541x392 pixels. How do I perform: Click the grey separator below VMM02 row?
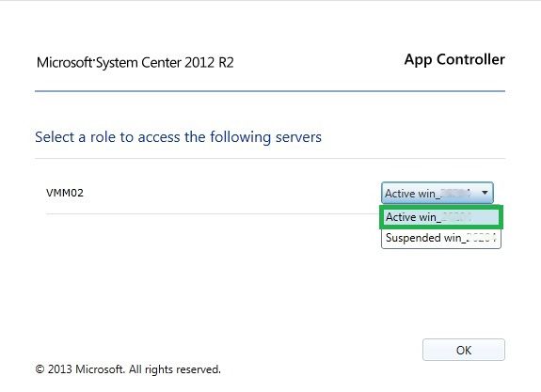(214, 213)
